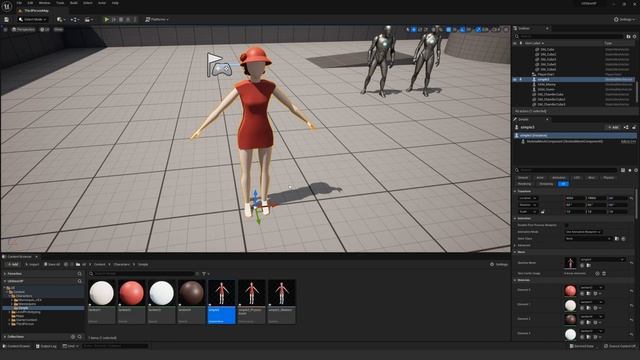The image size is (640, 360).
Task: Open the Select Mode dropdown
Action: (x=32, y=19)
